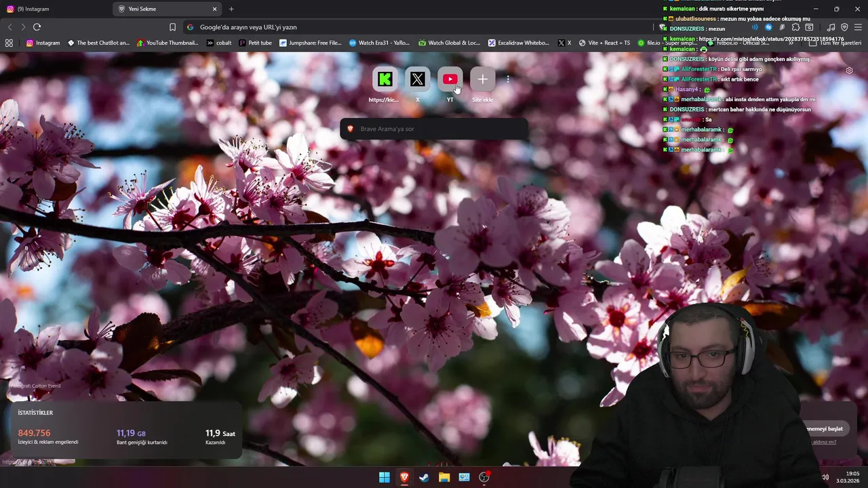Click the Brave Arama'ya sor search box
The image size is (868, 488).
pos(434,129)
